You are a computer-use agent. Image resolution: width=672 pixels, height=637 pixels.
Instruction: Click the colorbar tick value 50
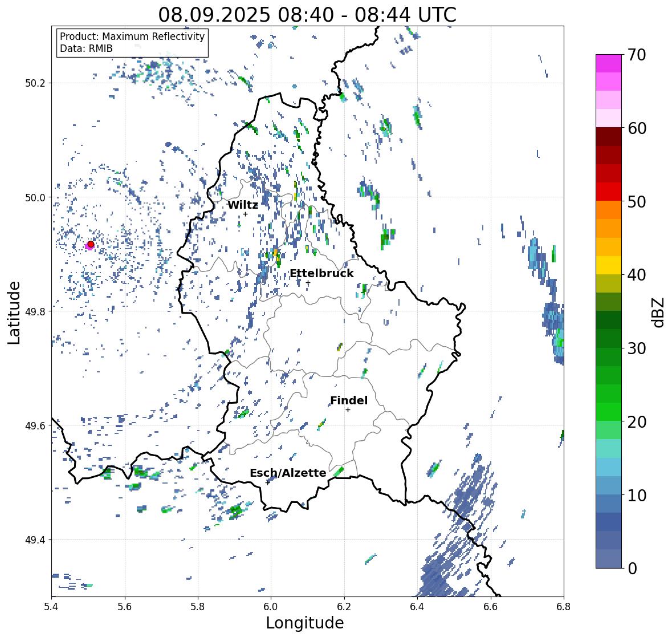coord(637,201)
